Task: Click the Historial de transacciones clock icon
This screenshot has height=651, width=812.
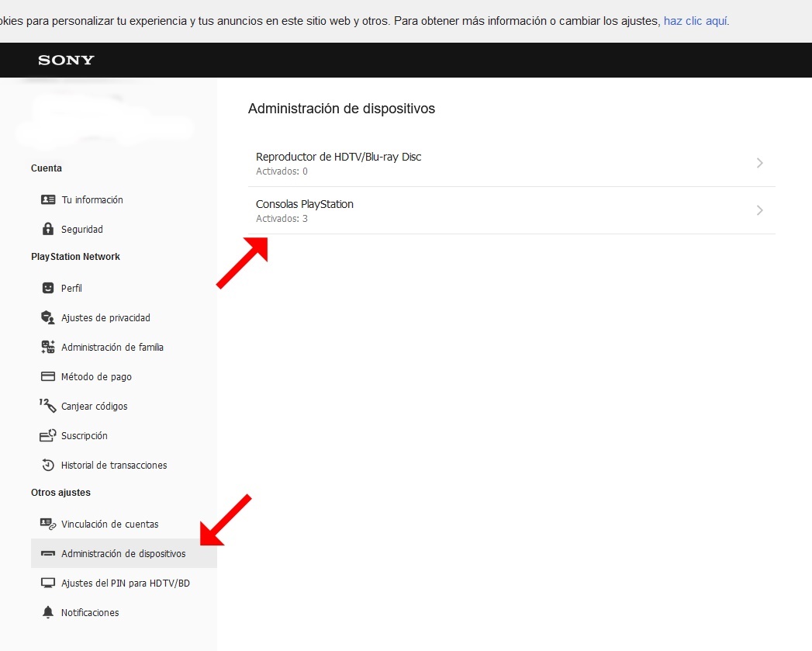Action: pyautogui.click(x=48, y=465)
